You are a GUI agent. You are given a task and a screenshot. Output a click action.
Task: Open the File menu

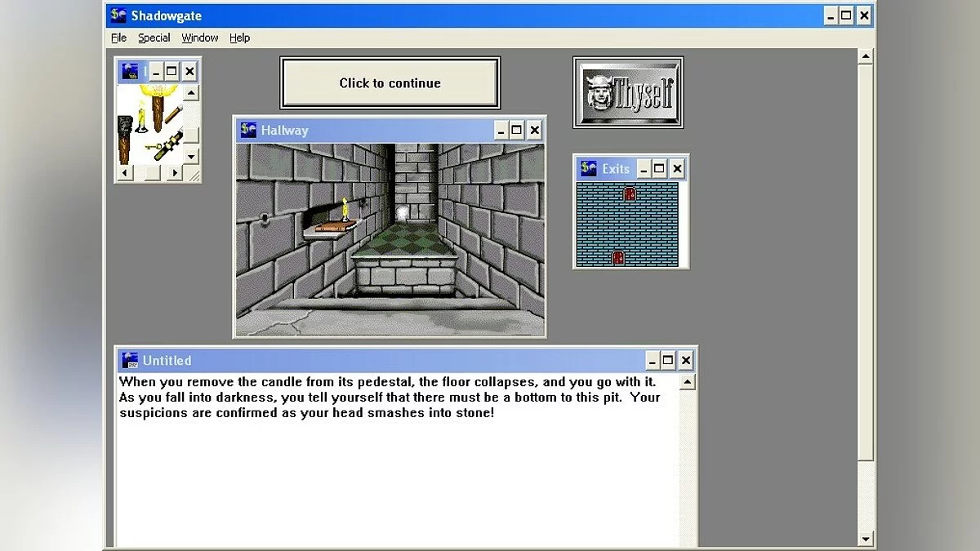coord(118,38)
